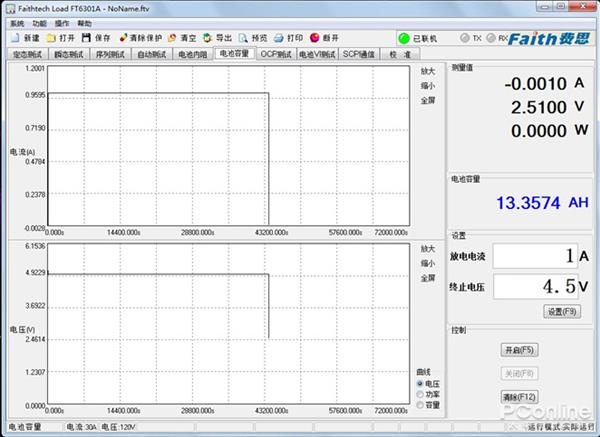Viewport: 600px width, 437px height.
Task: Click the 2.5100 V voltage reading
Action: (x=548, y=108)
